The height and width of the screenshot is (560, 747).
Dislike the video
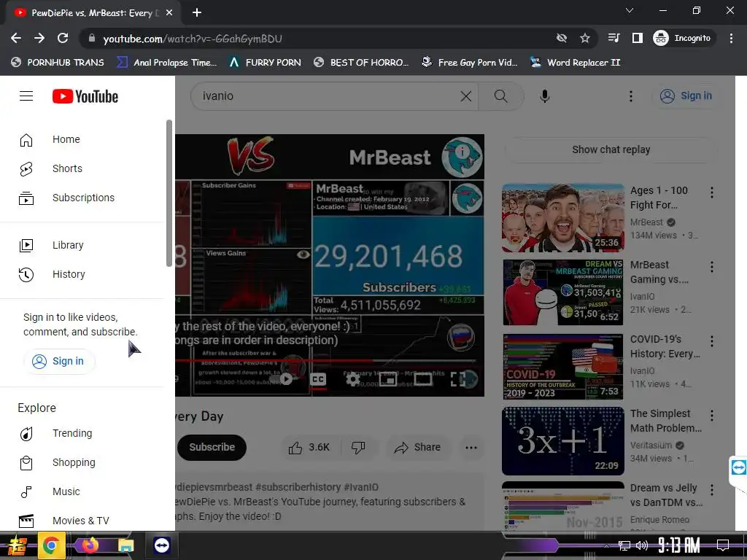point(358,447)
